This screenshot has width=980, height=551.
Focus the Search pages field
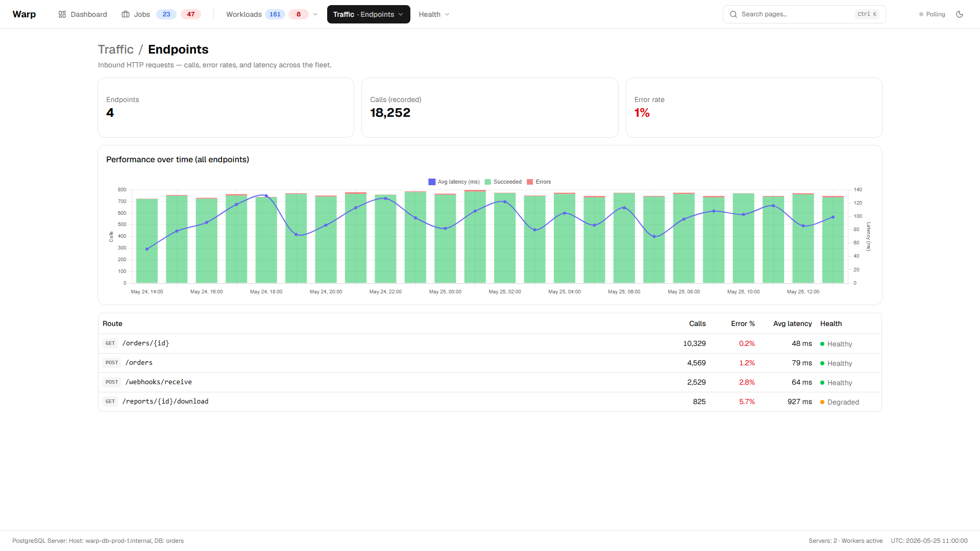[804, 14]
